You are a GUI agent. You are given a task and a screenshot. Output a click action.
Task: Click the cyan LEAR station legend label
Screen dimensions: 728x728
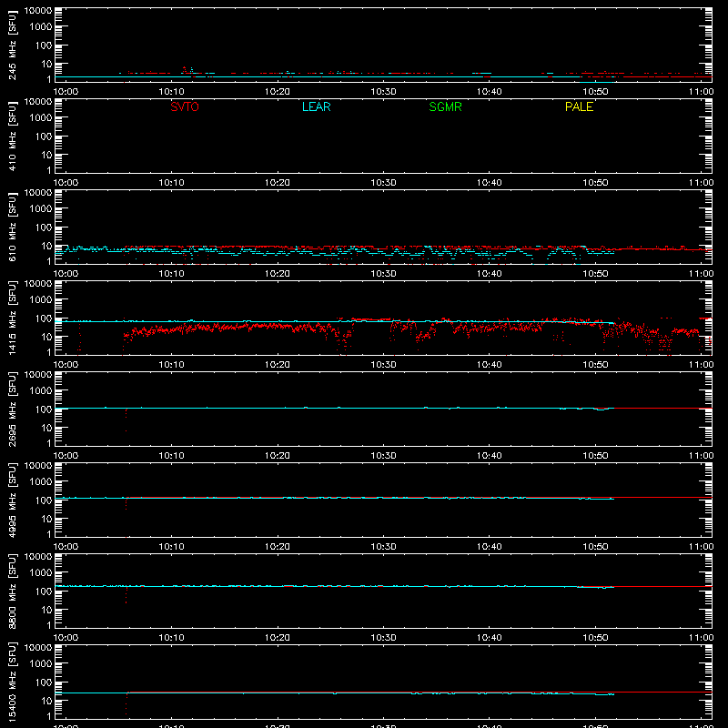click(316, 106)
